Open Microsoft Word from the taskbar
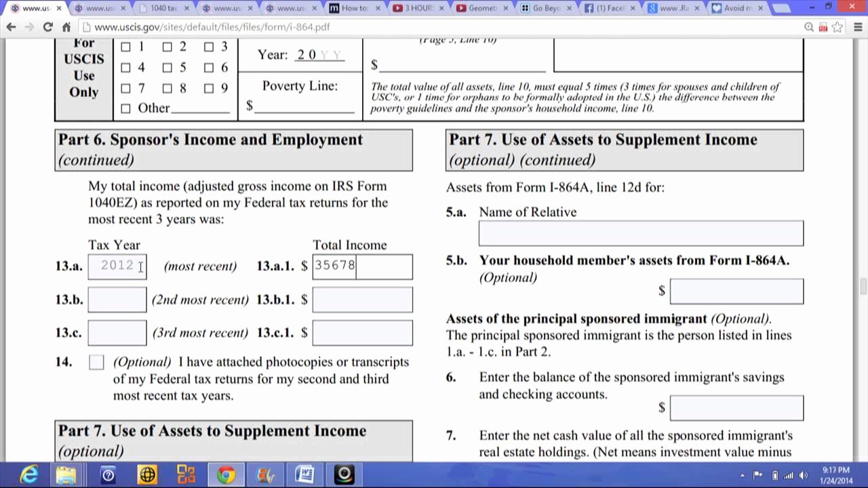 tap(304, 474)
